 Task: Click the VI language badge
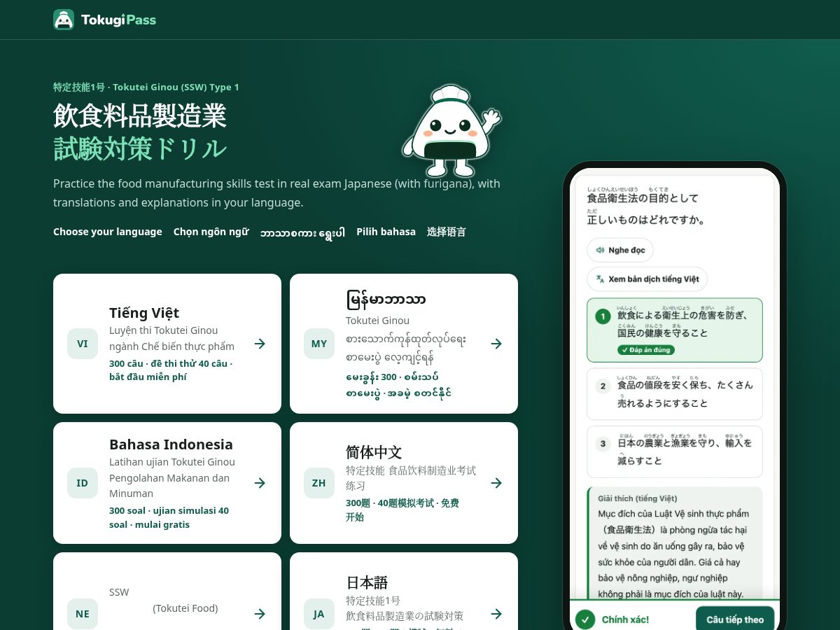[x=83, y=344]
